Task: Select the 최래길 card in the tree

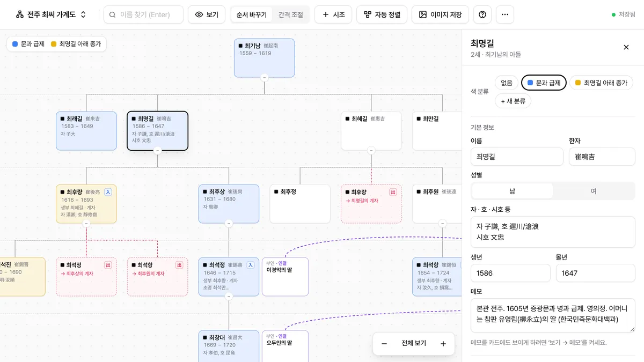Action: (86, 131)
